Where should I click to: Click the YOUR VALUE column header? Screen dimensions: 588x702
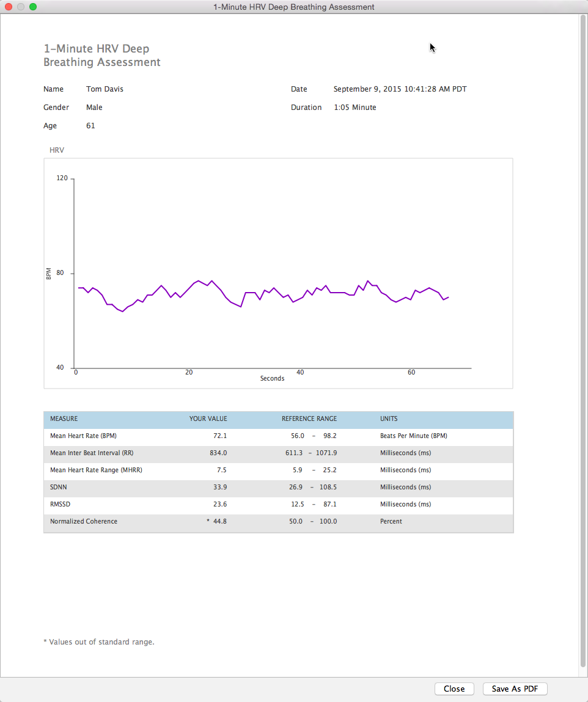208,419
